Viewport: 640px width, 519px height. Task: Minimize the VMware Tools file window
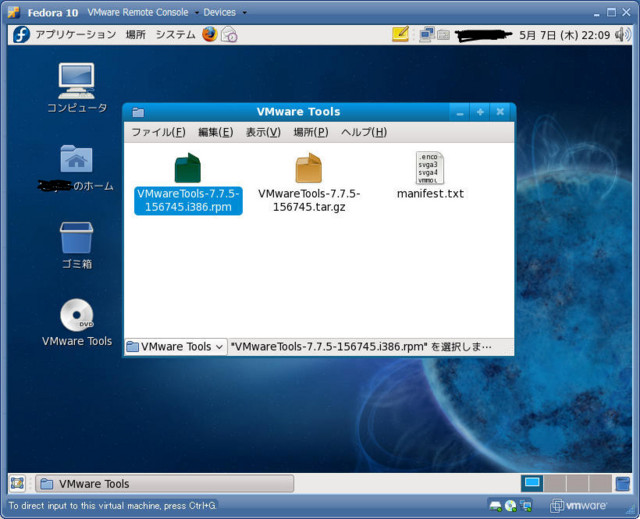460,112
